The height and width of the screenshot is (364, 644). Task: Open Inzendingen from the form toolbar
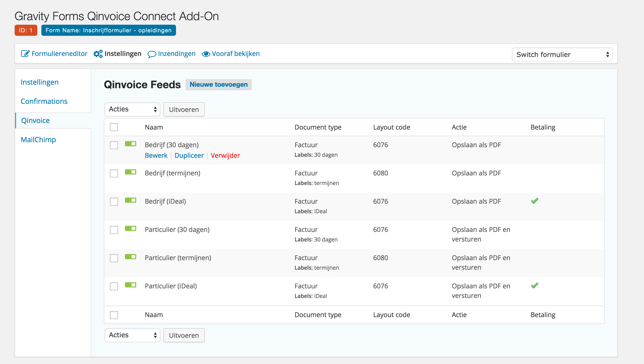click(177, 54)
